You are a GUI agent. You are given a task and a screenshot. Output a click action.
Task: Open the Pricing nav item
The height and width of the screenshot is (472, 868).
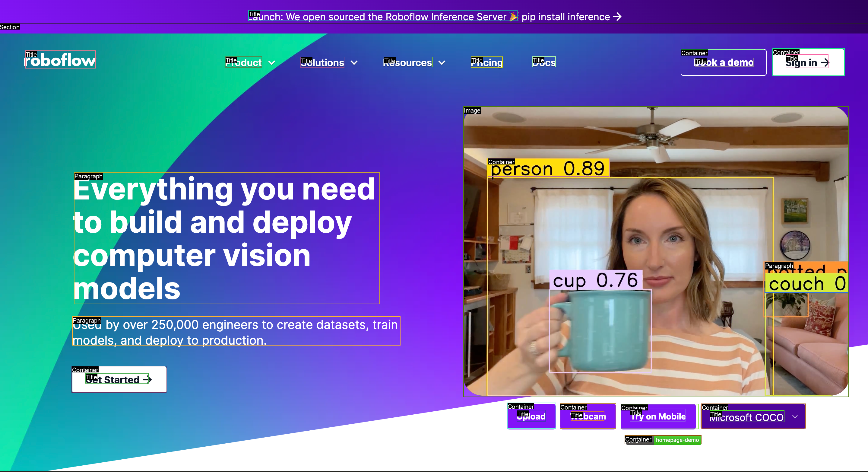coord(486,62)
